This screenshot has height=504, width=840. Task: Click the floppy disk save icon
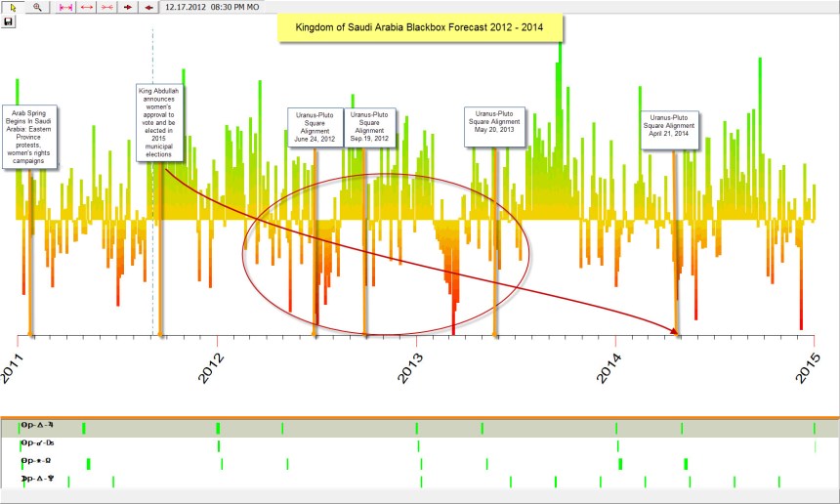(x=8, y=21)
